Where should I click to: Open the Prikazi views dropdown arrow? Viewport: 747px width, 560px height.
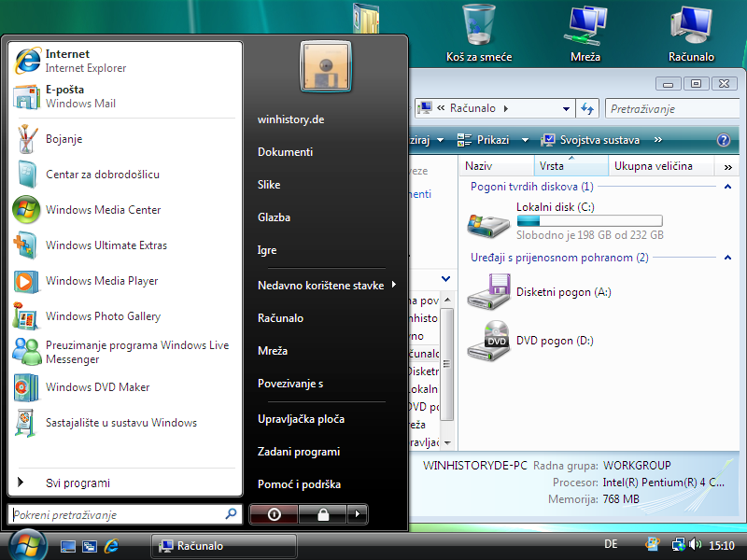pos(525,140)
